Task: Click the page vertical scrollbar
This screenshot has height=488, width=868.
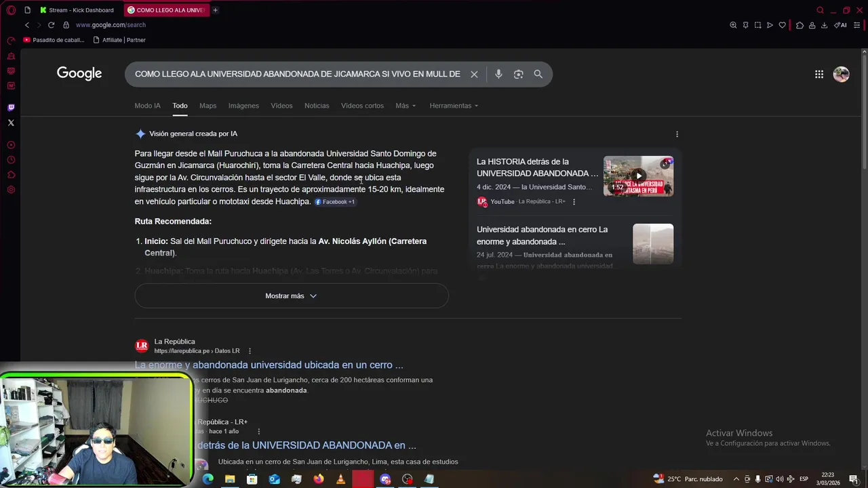Action: tap(865, 112)
